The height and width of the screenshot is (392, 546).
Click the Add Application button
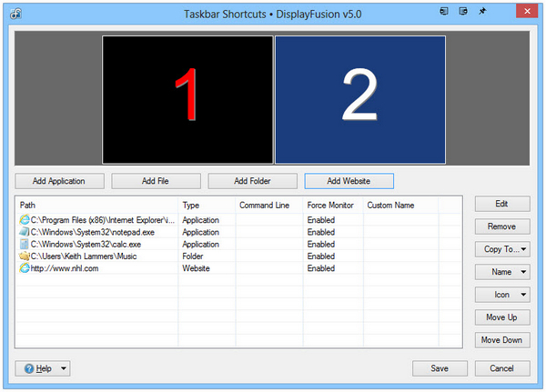point(59,181)
